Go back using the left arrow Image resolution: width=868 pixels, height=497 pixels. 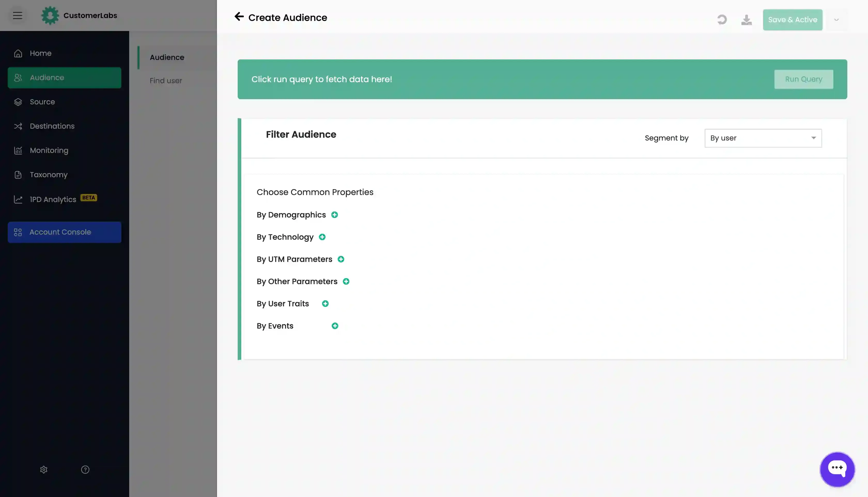click(239, 16)
